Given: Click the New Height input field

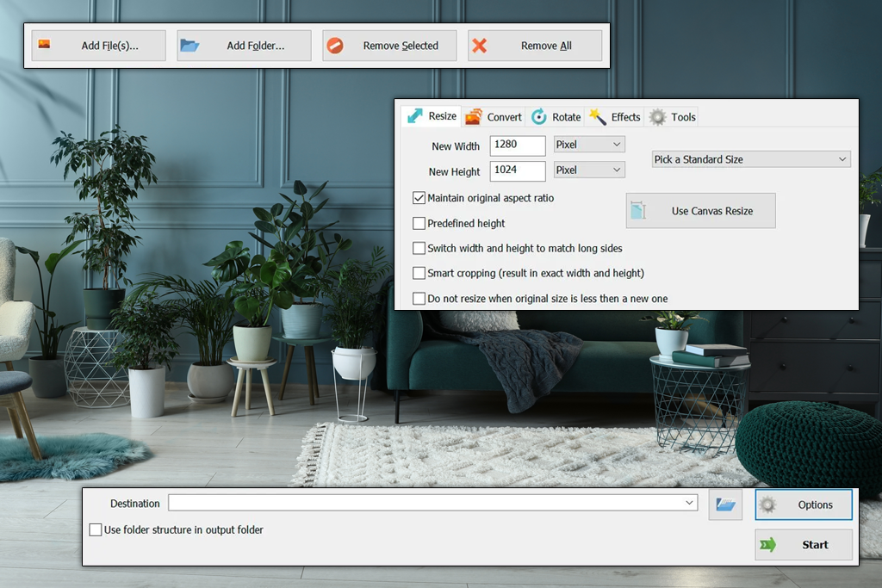Looking at the screenshot, I should click(518, 171).
